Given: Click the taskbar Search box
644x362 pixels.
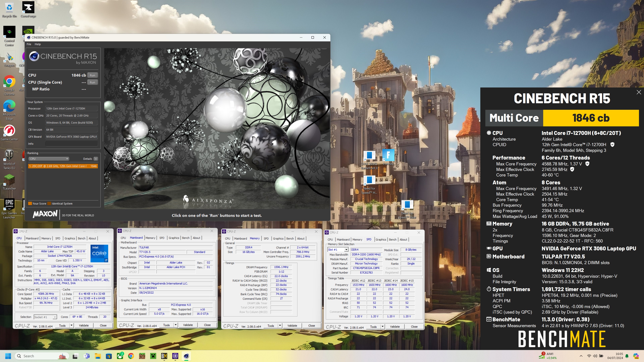Looking at the screenshot, I should click(x=42, y=356).
